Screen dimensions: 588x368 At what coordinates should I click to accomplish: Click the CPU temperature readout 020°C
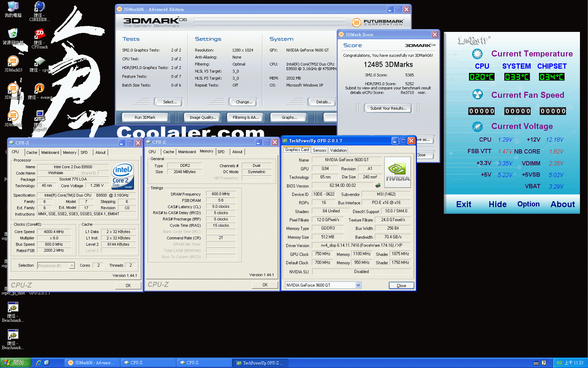tap(482, 77)
